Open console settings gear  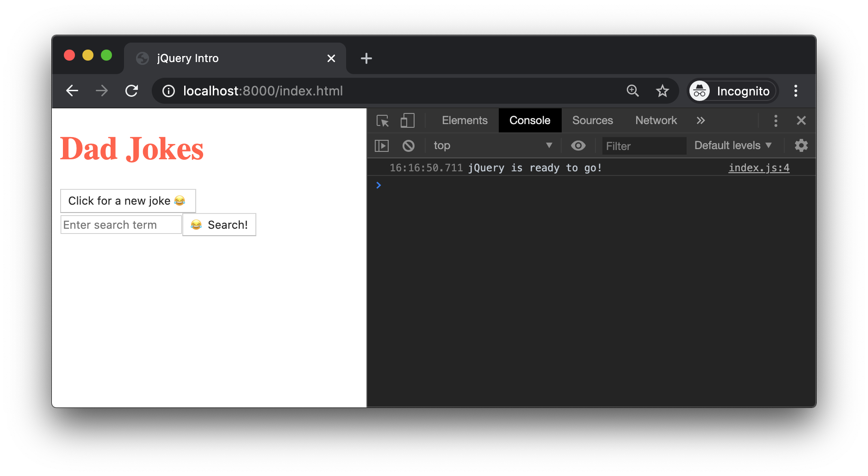point(801,145)
